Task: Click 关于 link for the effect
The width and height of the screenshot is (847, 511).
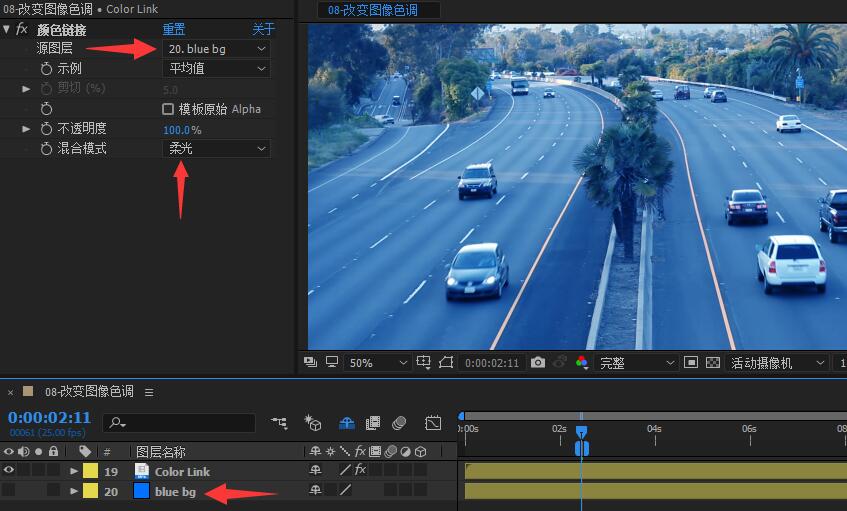Action: [264, 29]
